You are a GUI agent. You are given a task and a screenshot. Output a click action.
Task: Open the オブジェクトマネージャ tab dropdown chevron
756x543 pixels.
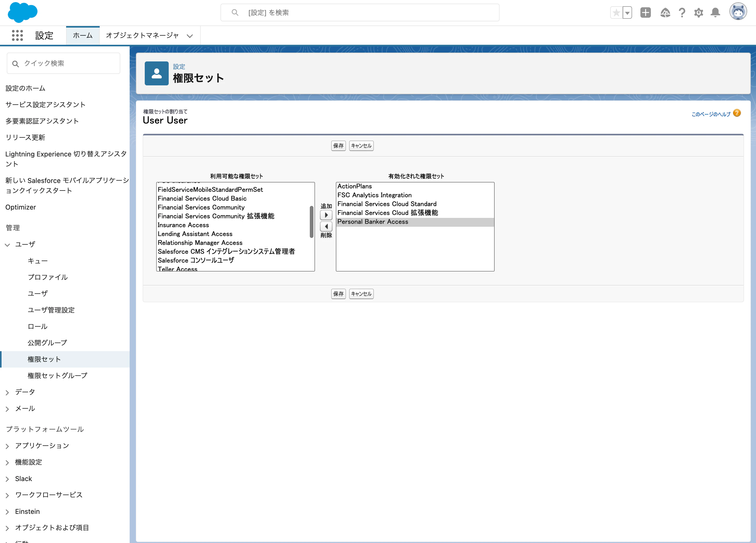tap(190, 36)
